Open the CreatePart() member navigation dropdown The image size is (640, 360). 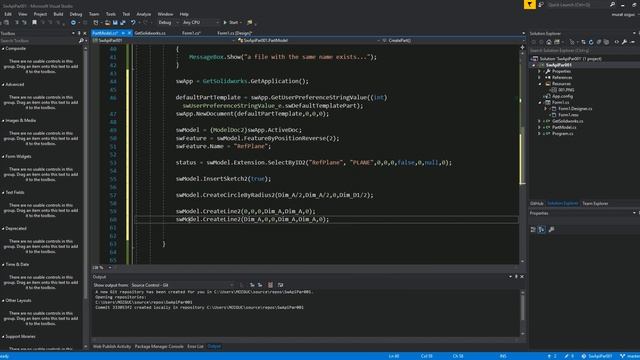[x=453, y=40]
